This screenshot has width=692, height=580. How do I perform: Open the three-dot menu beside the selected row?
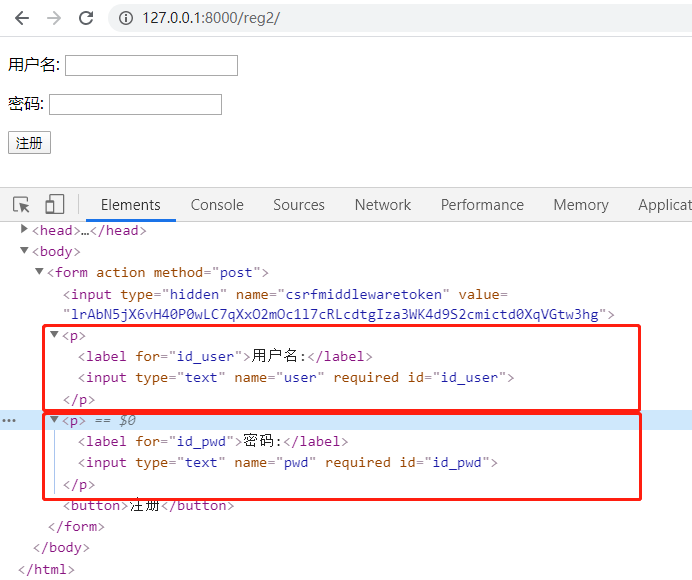coord(9,421)
